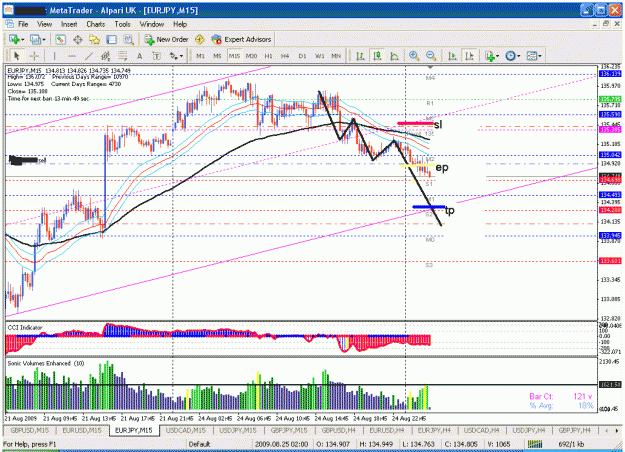Select the Text Label tool

157,56
